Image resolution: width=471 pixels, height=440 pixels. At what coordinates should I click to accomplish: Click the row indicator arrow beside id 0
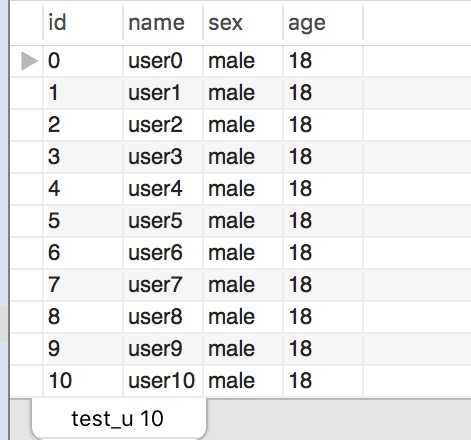[x=29, y=61]
